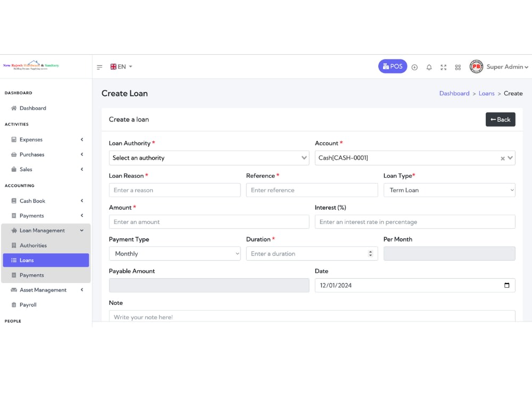
Task: Open the Super Admin user dropdown
Action: tap(507, 67)
